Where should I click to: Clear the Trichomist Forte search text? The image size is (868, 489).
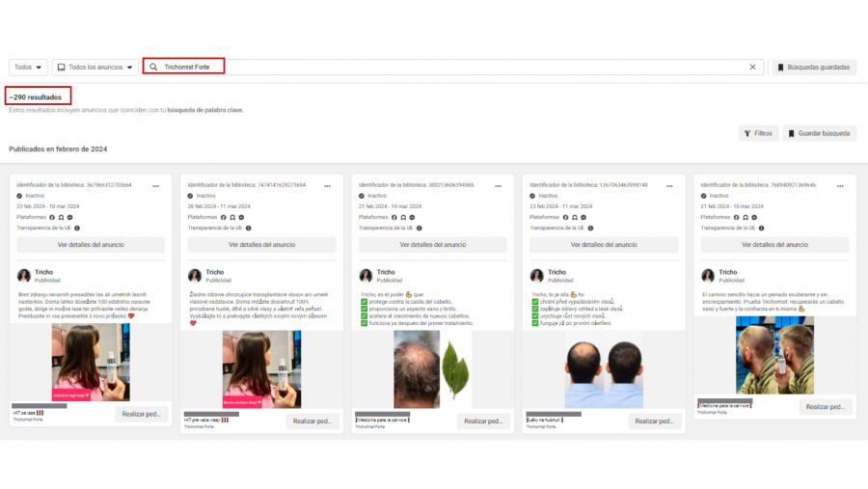752,68
